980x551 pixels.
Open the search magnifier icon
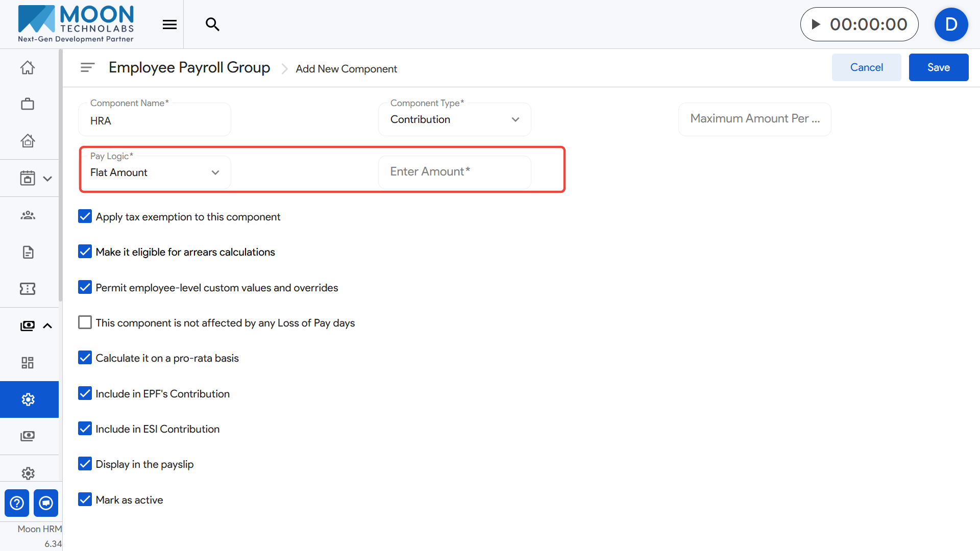(x=212, y=24)
